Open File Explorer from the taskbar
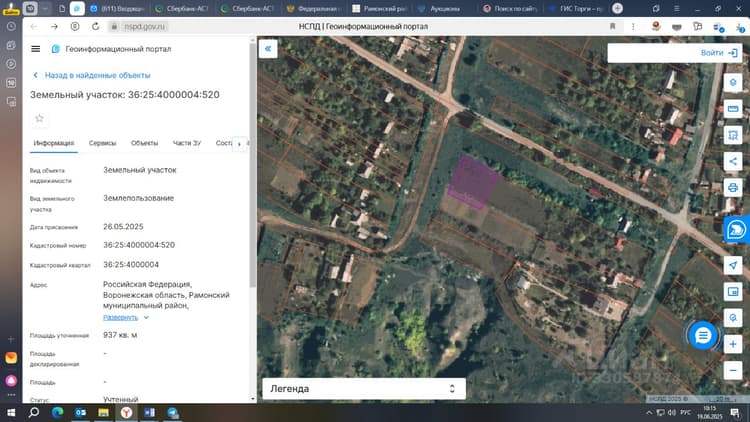Image resolution: width=750 pixels, height=422 pixels. click(103, 412)
